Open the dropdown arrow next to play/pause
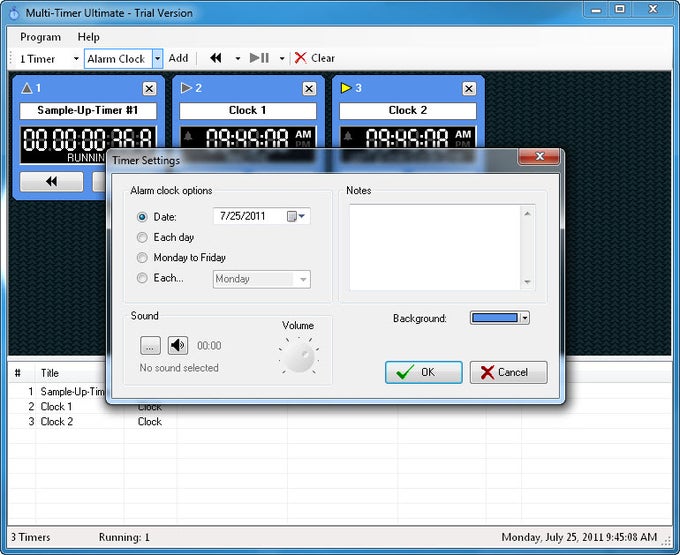 282,59
